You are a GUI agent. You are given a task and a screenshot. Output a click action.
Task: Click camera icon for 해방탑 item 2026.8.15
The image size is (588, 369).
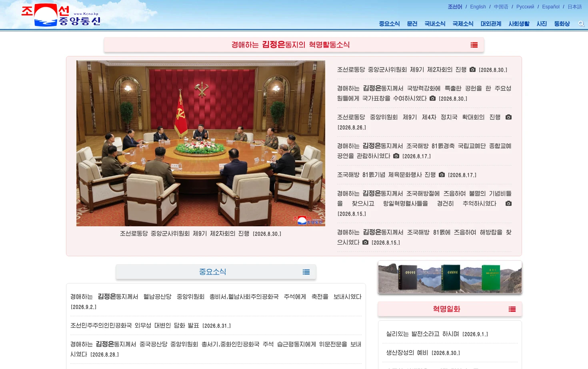tap(365, 242)
